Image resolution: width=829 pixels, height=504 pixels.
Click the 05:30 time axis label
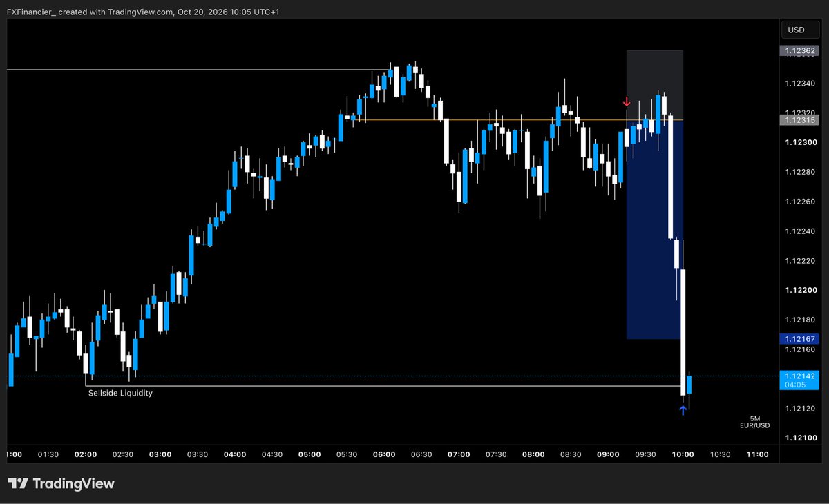point(347,454)
